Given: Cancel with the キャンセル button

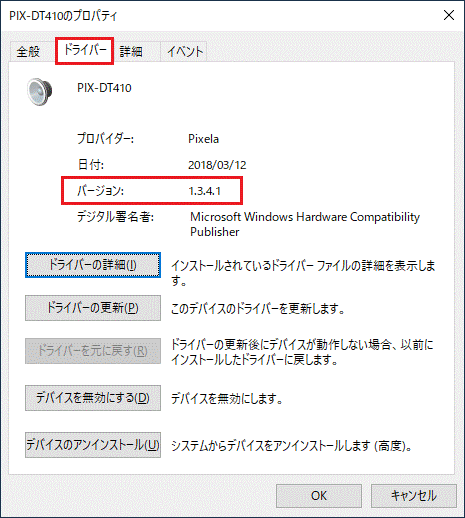Looking at the screenshot, I should pyautogui.click(x=414, y=496).
